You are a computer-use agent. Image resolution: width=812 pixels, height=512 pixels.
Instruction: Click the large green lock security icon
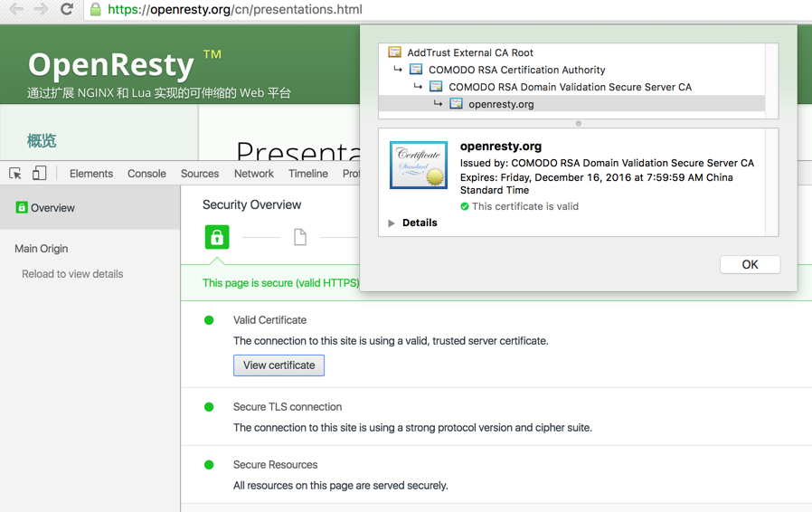coord(217,237)
